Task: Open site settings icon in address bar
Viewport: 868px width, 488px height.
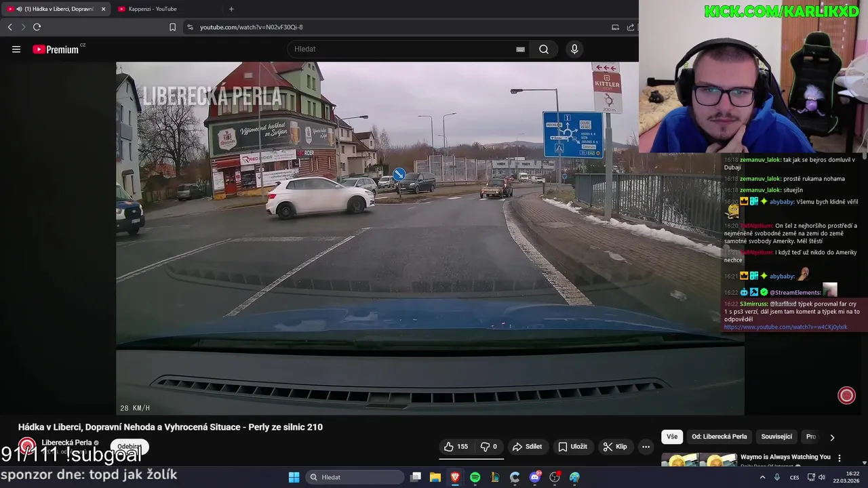Action: tap(190, 27)
